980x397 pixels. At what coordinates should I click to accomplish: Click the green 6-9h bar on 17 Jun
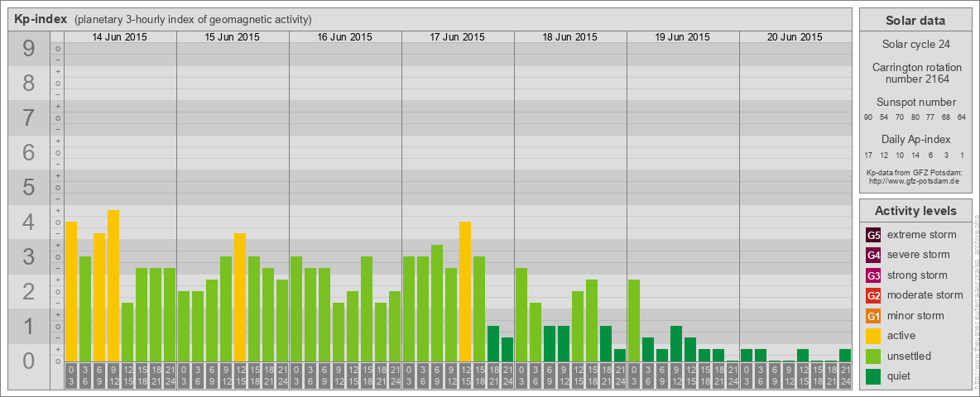coord(437,304)
